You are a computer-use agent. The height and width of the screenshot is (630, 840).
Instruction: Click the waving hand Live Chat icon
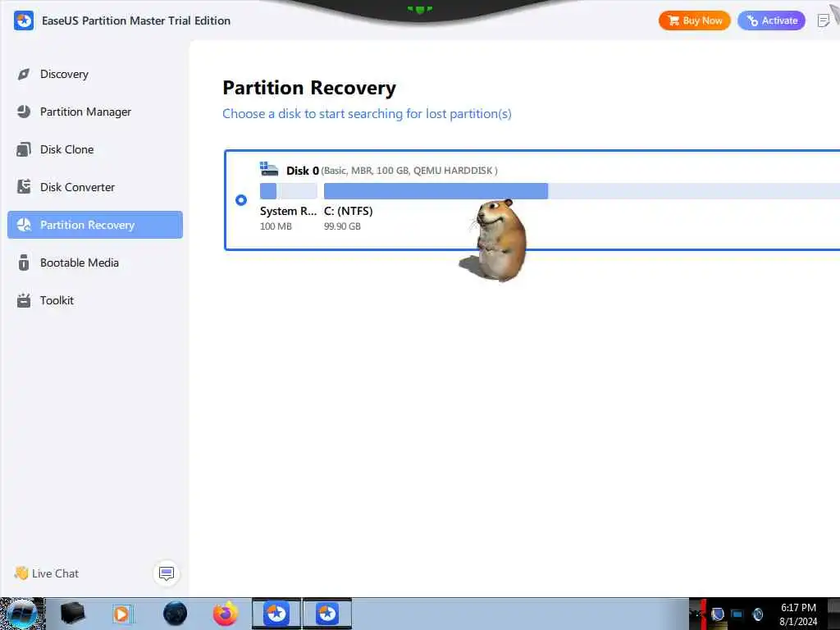(x=21, y=573)
